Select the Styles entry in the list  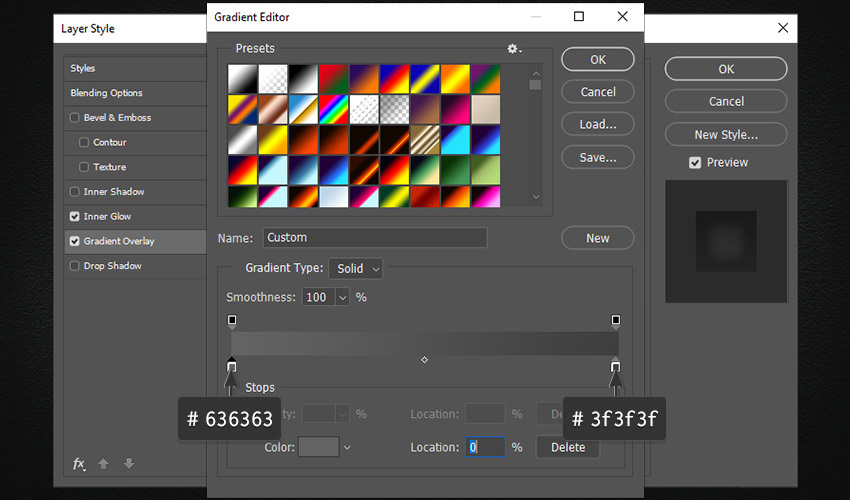pos(83,68)
